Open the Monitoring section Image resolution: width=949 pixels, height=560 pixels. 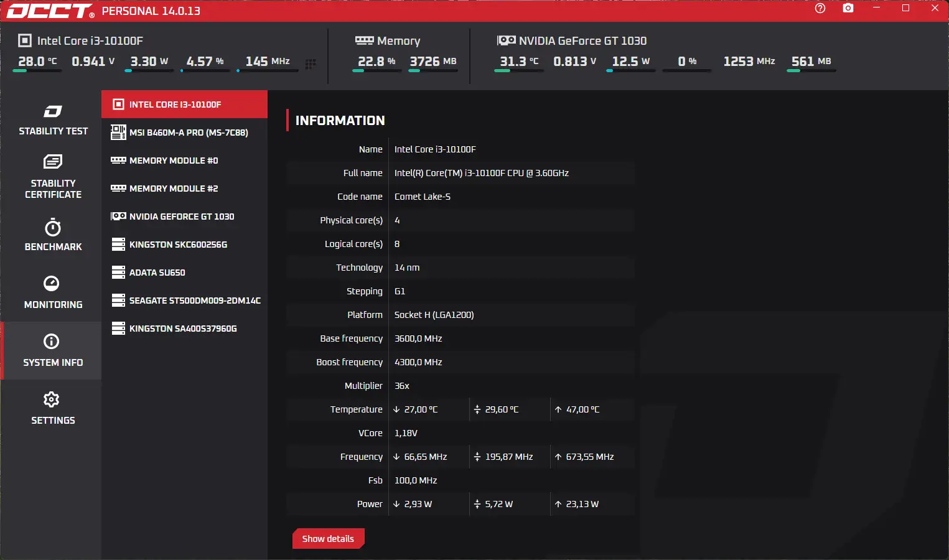point(53,292)
